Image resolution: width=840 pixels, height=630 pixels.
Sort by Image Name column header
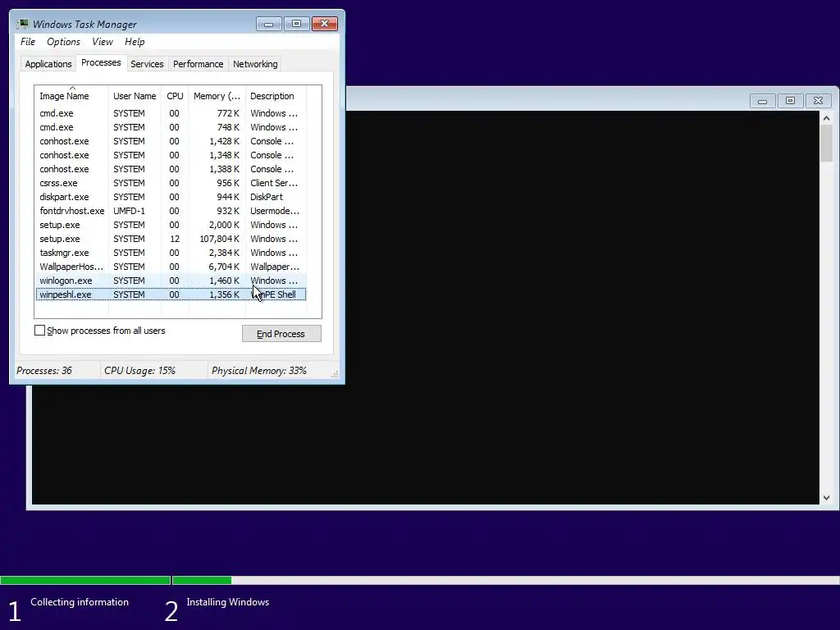pyautogui.click(x=71, y=96)
